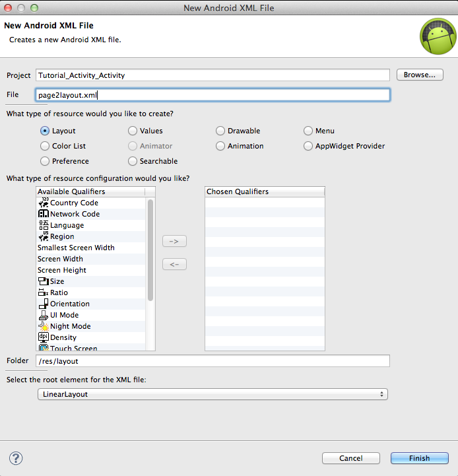
Task: Click the Region qualifier icon
Action: coord(44,236)
